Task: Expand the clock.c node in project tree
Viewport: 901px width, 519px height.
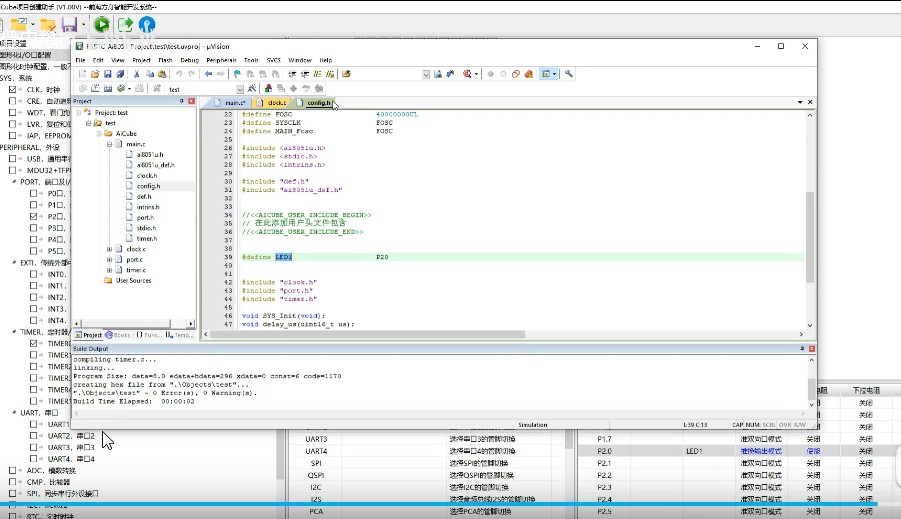Action: coord(108,248)
